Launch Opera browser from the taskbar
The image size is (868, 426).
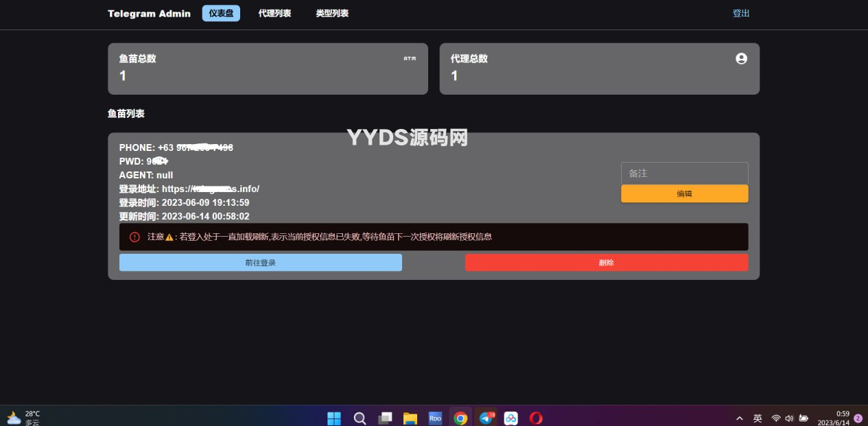[536, 418]
